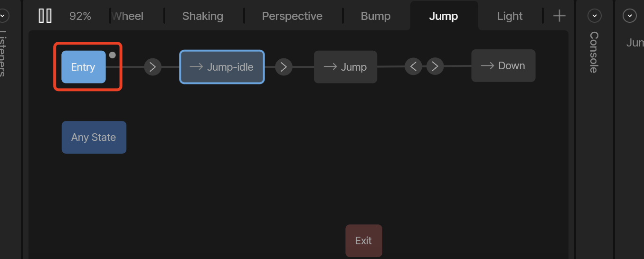Click right-pointing transition arrow before Down state
The height and width of the screenshot is (259, 644).
pos(435,66)
